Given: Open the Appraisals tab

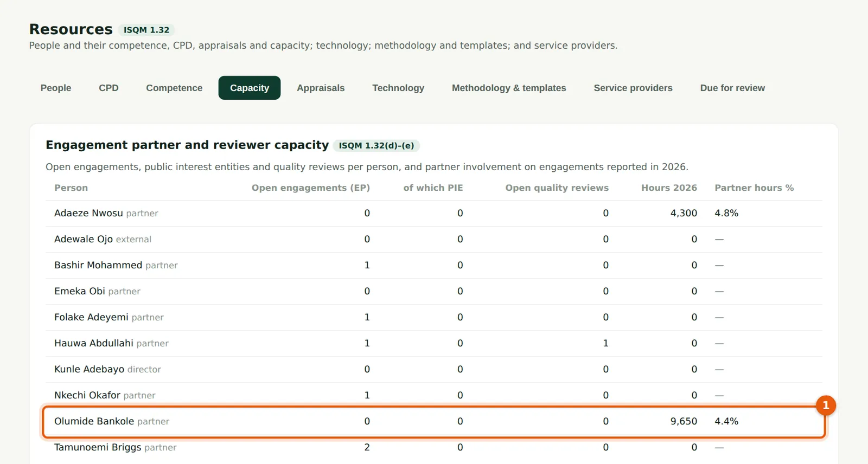Looking at the screenshot, I should coord(321,88).
